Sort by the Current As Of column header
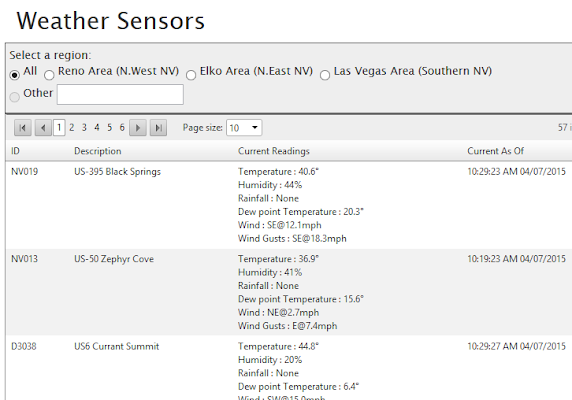The height and width of the screenshot is (400, 572). [495, 151]
